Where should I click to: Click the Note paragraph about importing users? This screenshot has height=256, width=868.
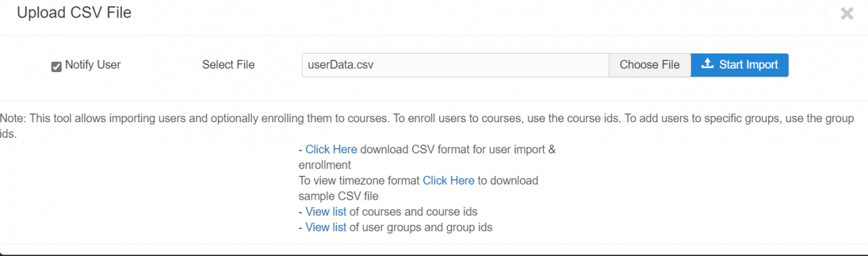click(x=427, y=126)
